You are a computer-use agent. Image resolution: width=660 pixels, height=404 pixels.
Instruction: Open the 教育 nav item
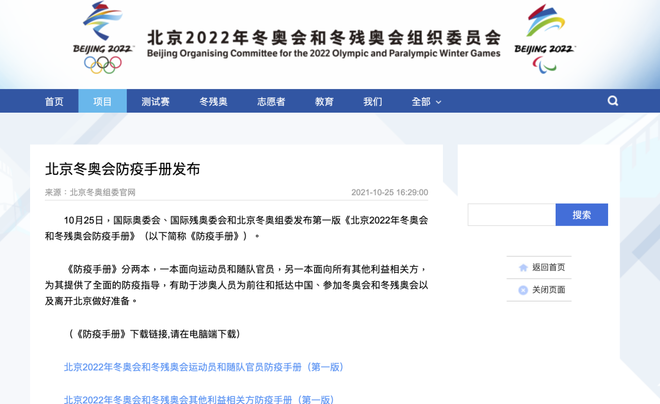pyautogui.click(x=324, y=101)
